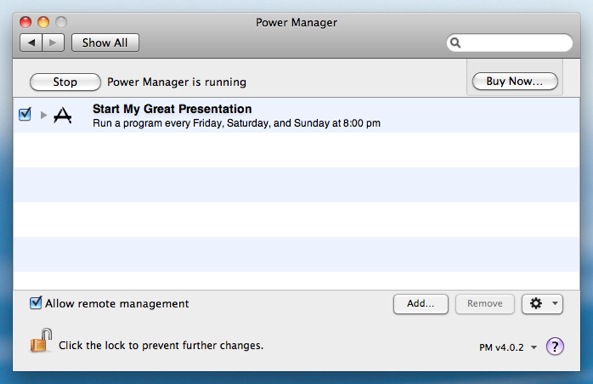The height and width of the screenshot is (384, 593).
Task: Add a new event with Add…
Action: (421, 304)
